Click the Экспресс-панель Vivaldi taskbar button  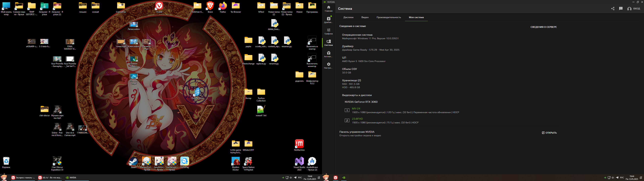(23, 178)
